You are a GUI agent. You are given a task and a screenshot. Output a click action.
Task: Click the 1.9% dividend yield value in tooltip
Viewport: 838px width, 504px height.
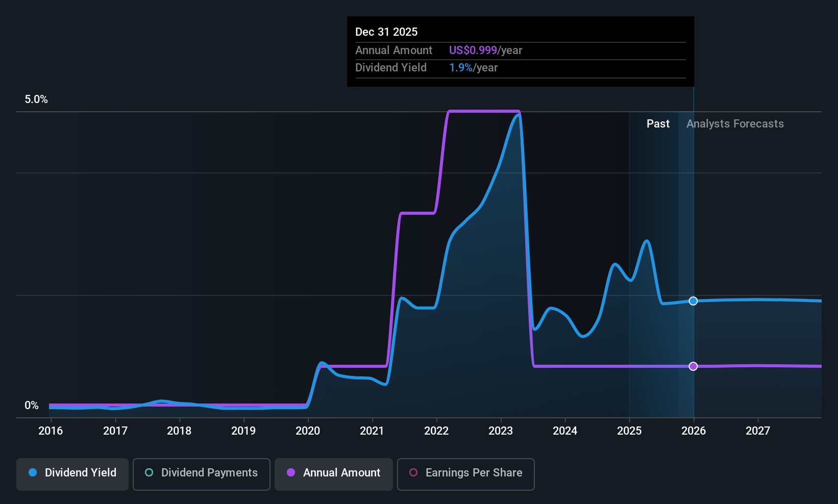(460, 68)
